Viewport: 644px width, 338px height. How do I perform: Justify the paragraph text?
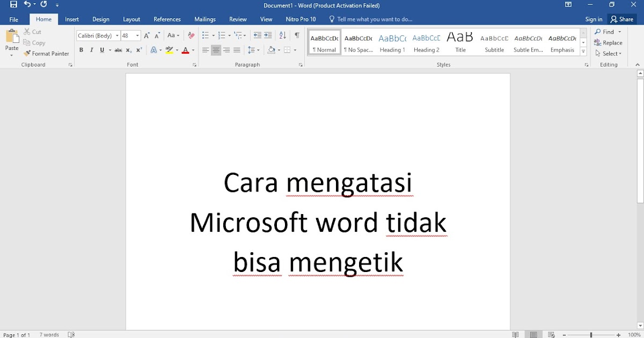[237, 50]
